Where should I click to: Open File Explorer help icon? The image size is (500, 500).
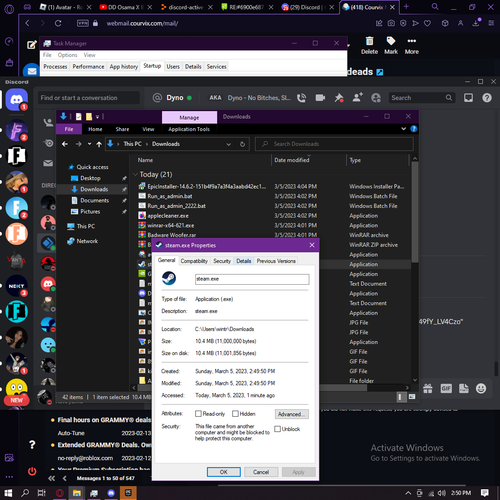[x=414, y=129]
